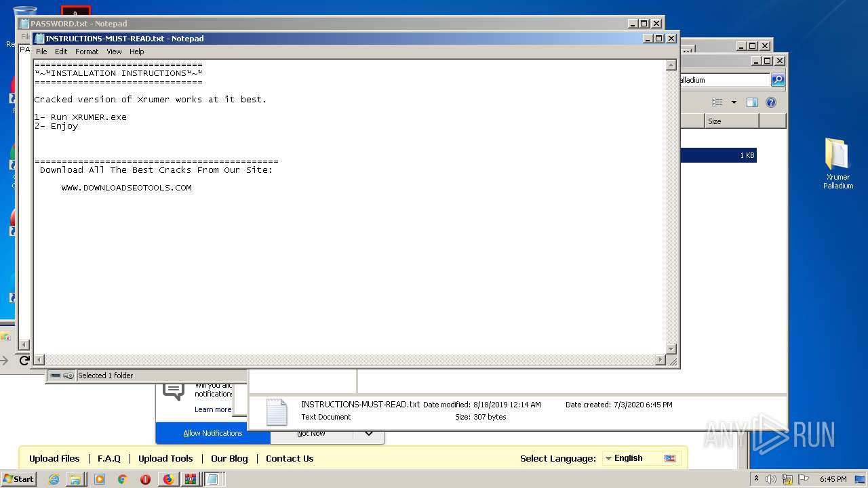Open the Xrumer Palladium desktop folder

pos(837,163)
